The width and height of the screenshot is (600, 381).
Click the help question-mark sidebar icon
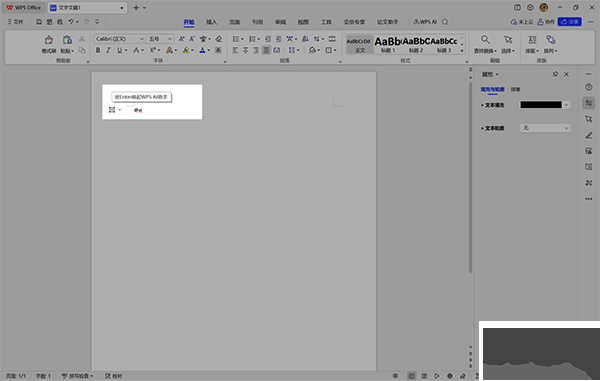coord(589,87)
